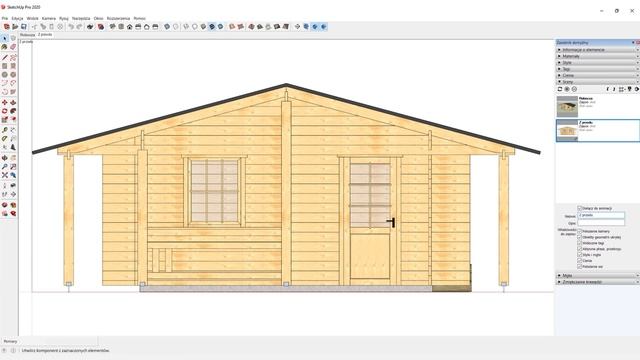Toggle 'Położenie kamery' checkbox
The image size is (640, 360).
[579, 231]
